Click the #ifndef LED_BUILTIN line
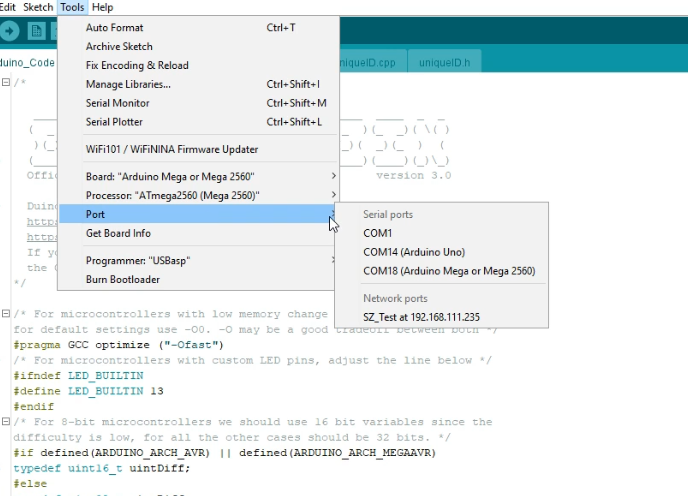 coord(79,376)
